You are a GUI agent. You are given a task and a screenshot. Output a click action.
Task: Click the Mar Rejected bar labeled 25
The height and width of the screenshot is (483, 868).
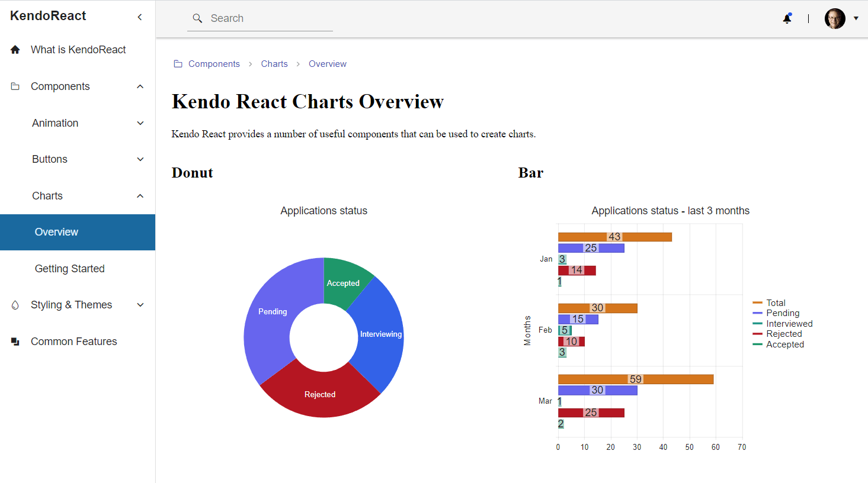[x=591, y=413]
